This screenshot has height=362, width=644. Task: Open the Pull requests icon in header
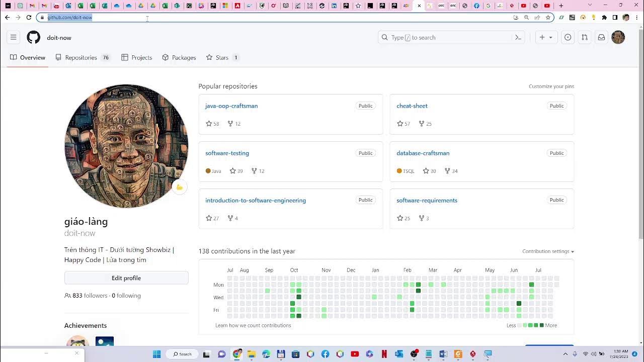tap(584, 37)
